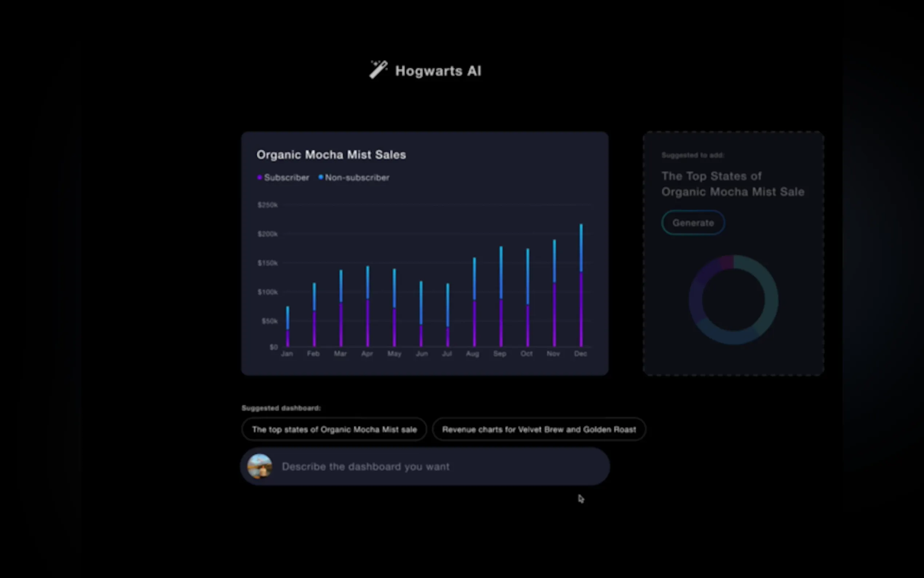Screen dimensions: 924x578
Task: Click the Jun month label
Action: 421,354
